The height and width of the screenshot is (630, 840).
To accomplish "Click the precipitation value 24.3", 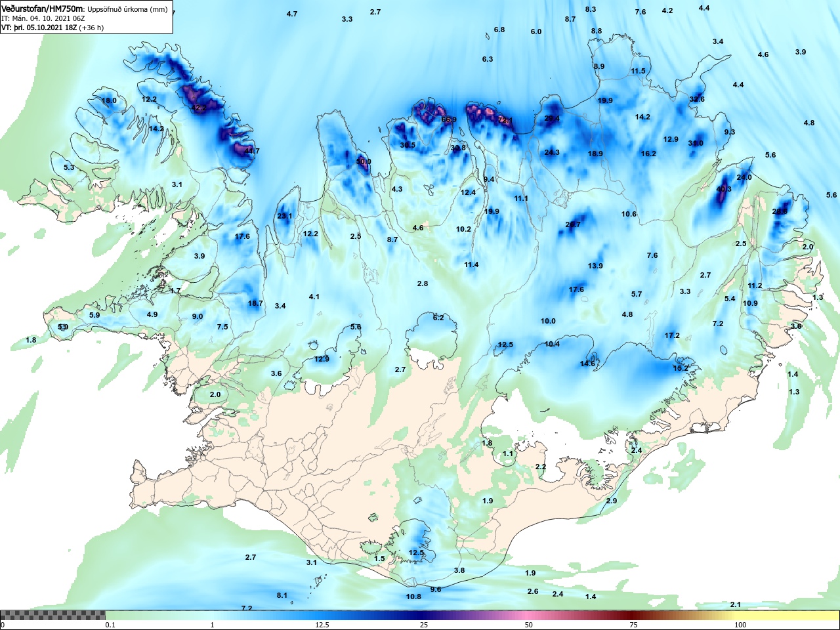I will [x=552, y=152].
